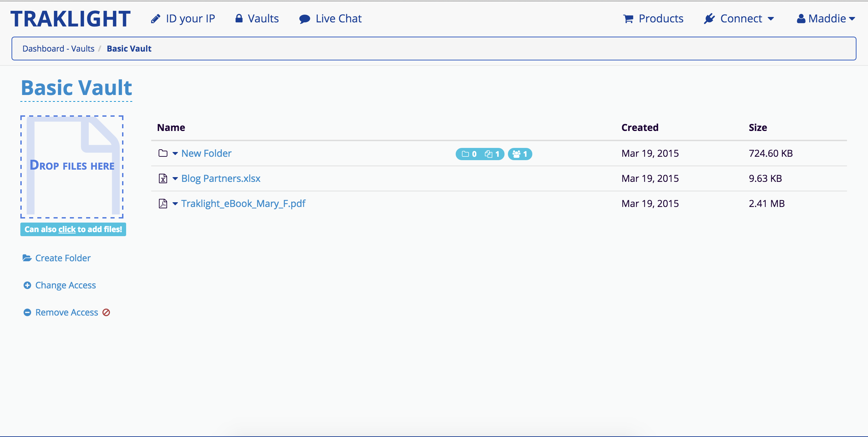Click the shared users badge on New Folder

(x=520, y=154)
